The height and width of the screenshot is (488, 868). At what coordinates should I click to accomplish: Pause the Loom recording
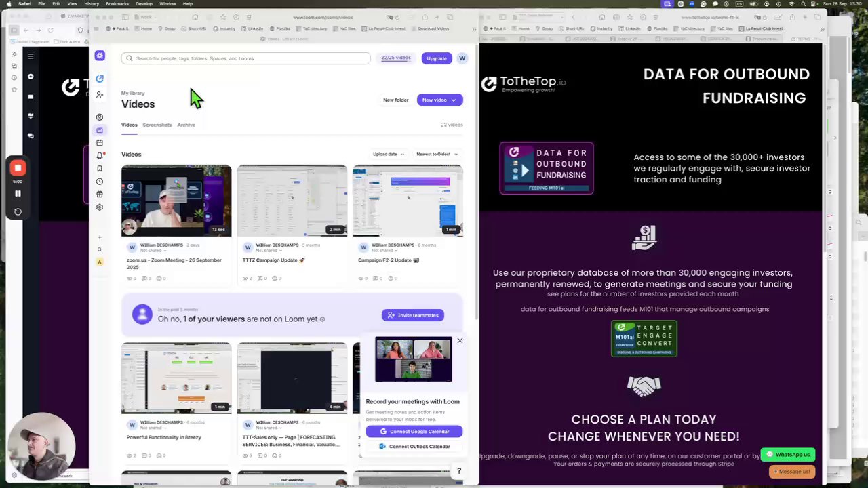pos(18,194)
